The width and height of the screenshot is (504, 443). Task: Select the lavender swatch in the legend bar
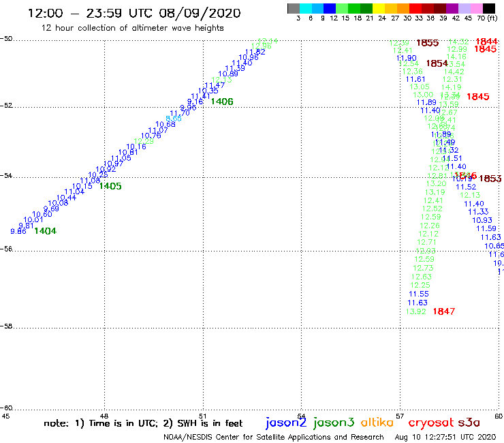tap(464, 9)
